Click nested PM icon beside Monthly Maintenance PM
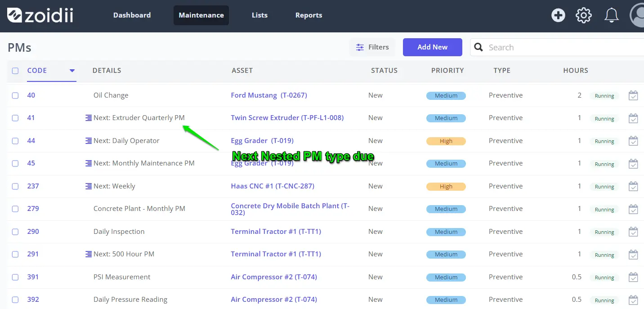The height and width of the screenshot is (309, 644). click(89, 163)
